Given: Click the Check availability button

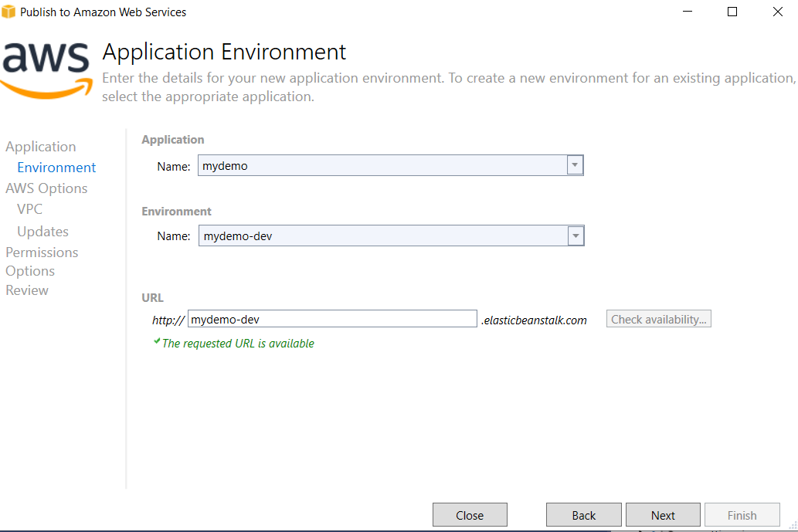Looking at the screenshot, I should tap(658, 319).
